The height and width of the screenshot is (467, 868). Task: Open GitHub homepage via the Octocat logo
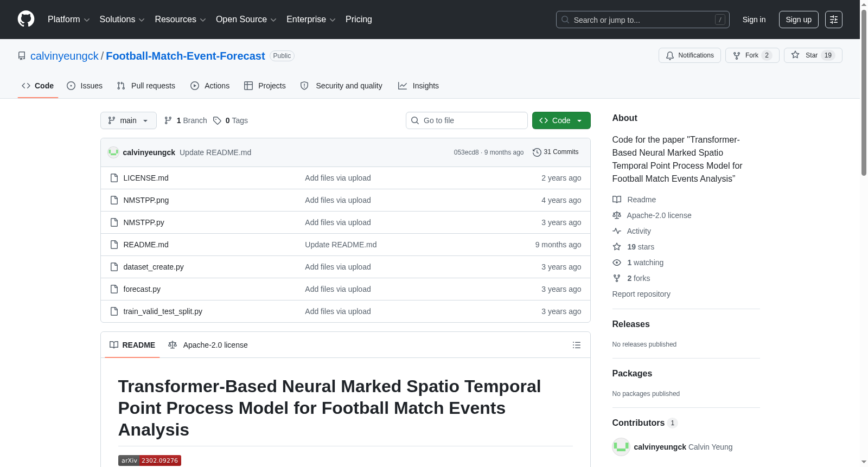[x=26, y=20]
